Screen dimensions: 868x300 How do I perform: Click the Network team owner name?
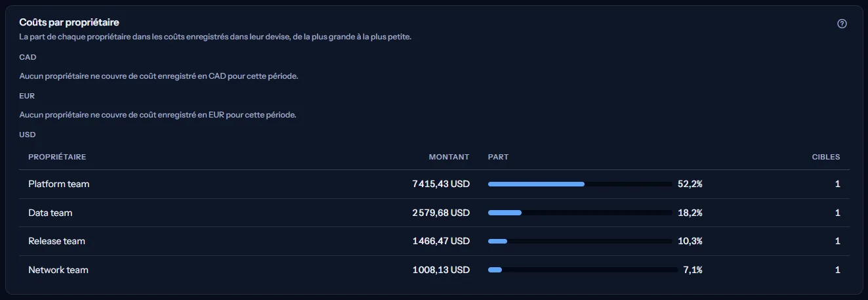tap(58, 270)
